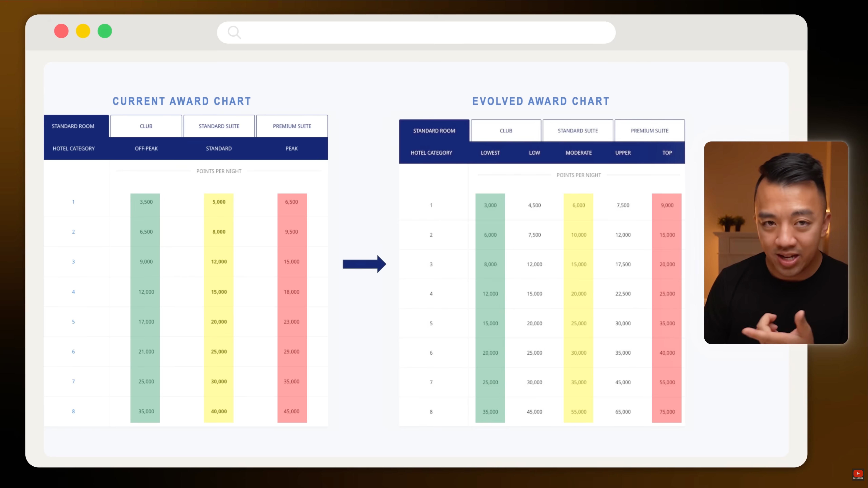Click the blue arrow between charts
Viewport: 868px width, 488px height.
(364, 264)
